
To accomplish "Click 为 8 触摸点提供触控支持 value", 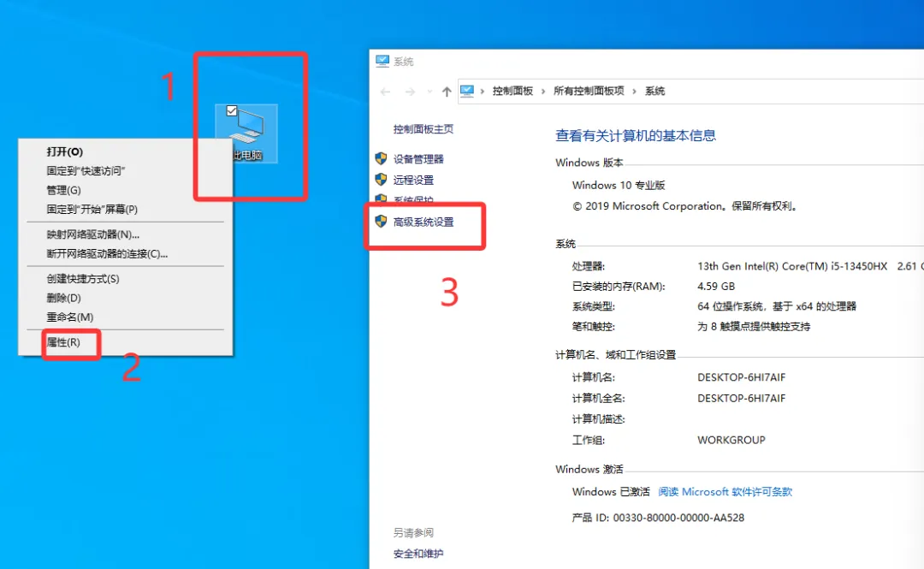I will pos(754,327).
